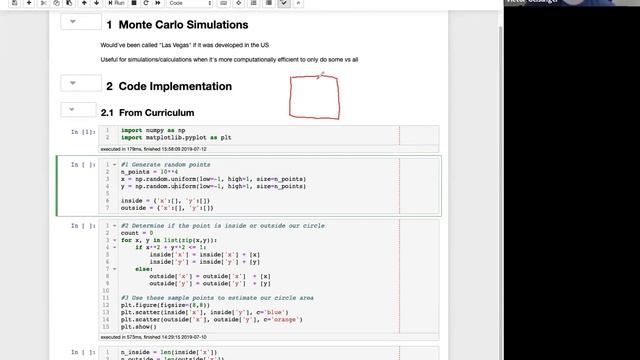Copy the selected cell
Screen dimensions: 640x360
(x=56, y=3)
